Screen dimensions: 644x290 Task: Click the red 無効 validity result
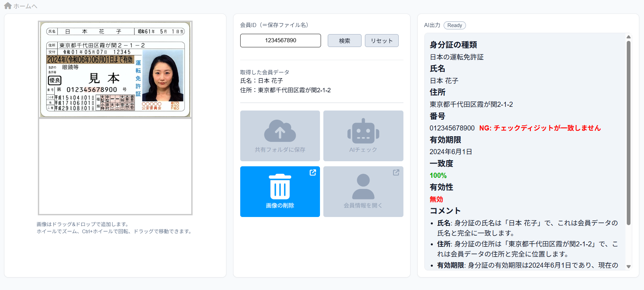point(436,199)
